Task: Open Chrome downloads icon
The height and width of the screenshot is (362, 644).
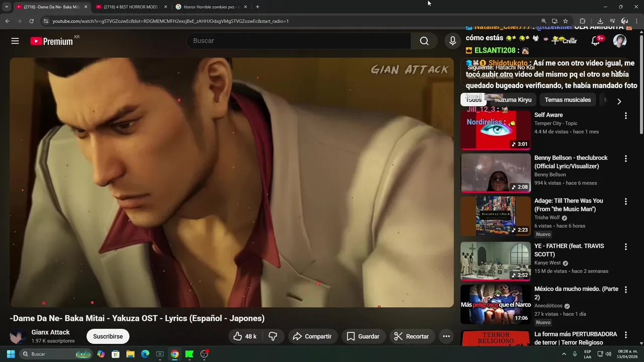Action: click(600, 21)
